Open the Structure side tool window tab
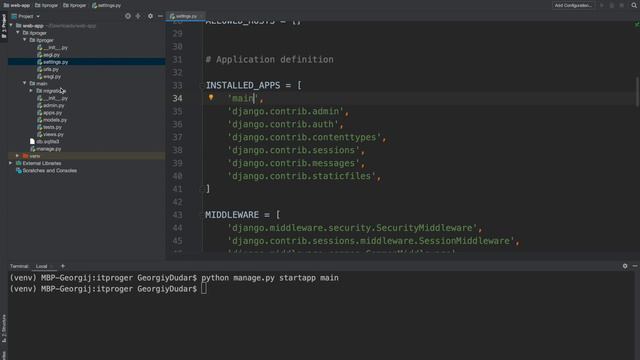 (4, 328)
